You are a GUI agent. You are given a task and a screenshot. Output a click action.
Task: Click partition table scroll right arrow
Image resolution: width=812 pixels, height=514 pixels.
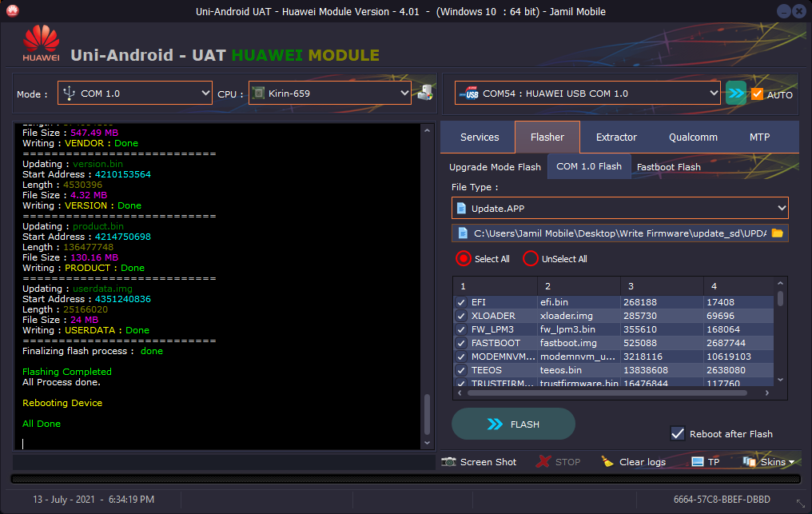coord(767,393)
